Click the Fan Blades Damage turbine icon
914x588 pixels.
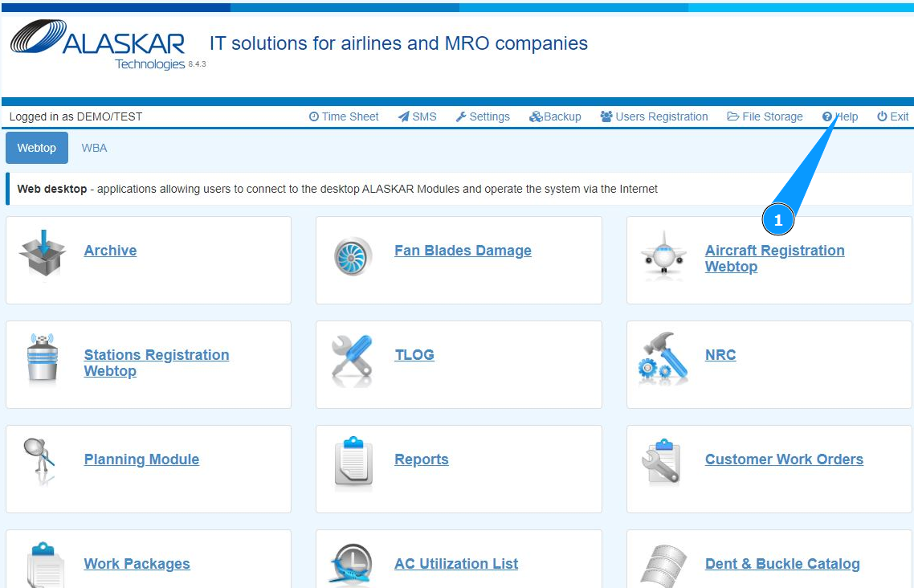tap(353, 256)
